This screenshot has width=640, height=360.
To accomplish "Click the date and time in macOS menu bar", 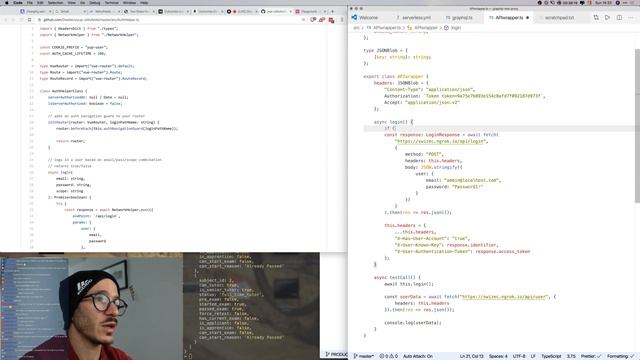I will pos(603,2).
